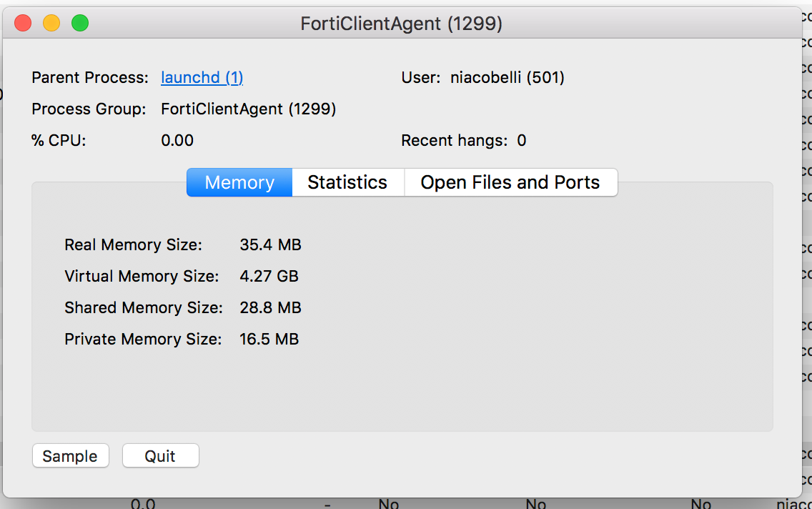Image resolution: width=812 pixels, height=509 pixels.
Task: Zoom the window with the green button
Action: (80, 24)
